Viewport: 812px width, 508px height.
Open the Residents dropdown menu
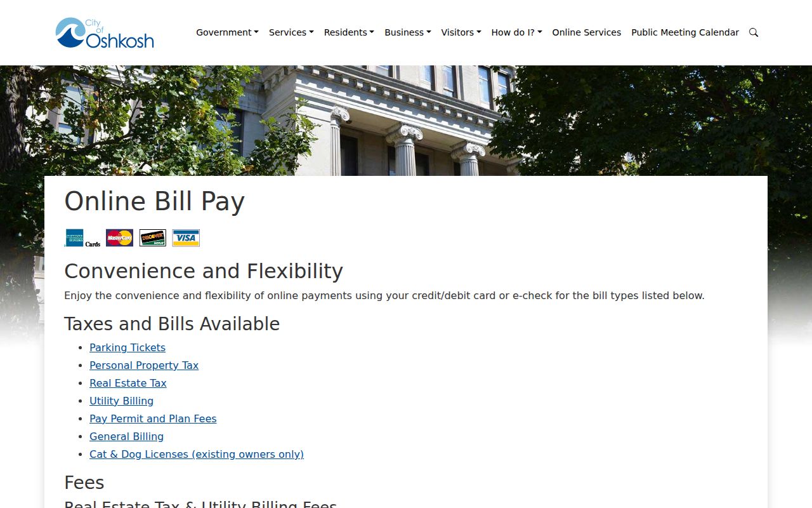pos(349,32)
